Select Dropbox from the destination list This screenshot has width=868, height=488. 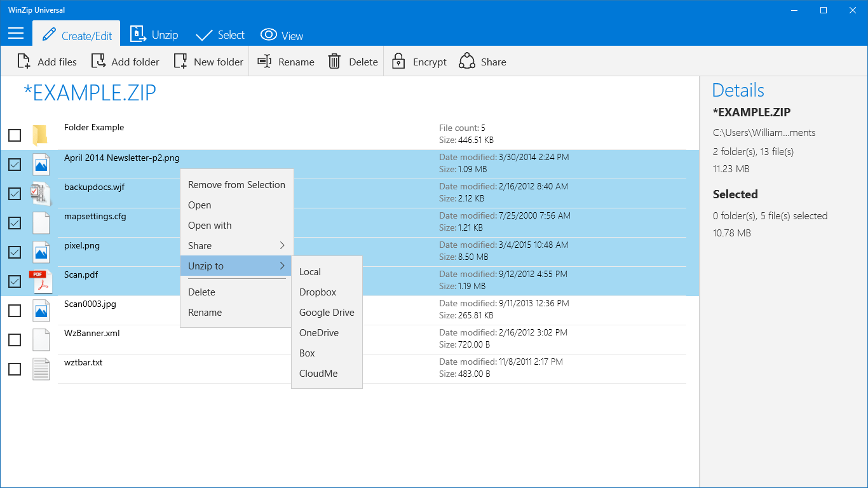pos(318,292)
